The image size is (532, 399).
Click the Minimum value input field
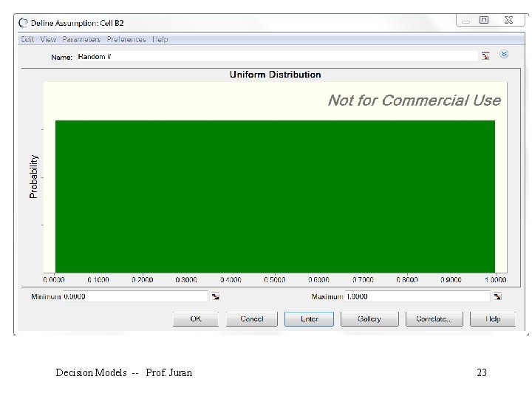[135, 296]
